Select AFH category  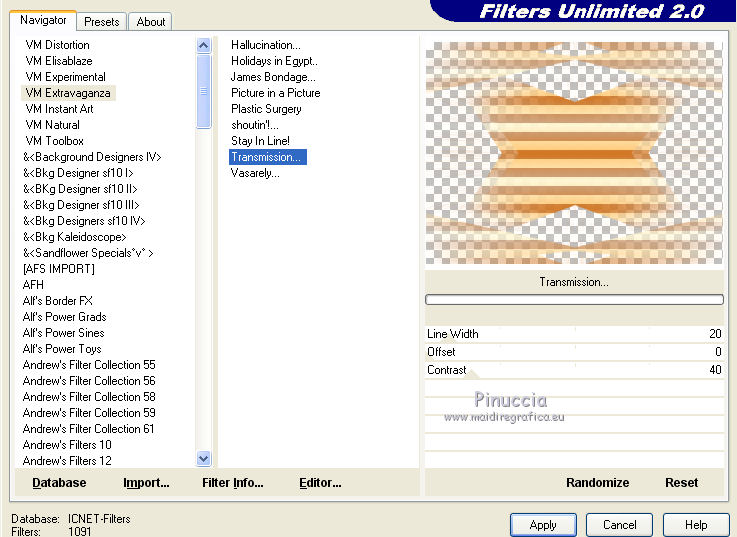pos(33,284)
